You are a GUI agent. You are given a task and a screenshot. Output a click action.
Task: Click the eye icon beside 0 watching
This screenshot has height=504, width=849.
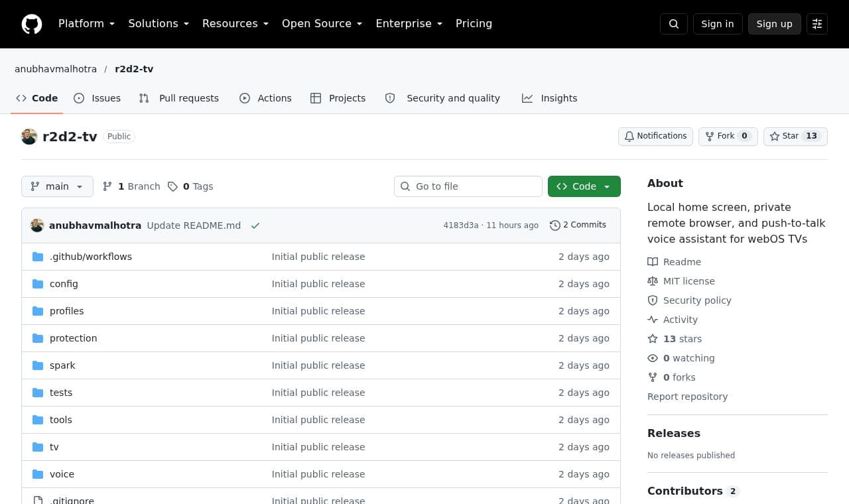coord(653,358)
